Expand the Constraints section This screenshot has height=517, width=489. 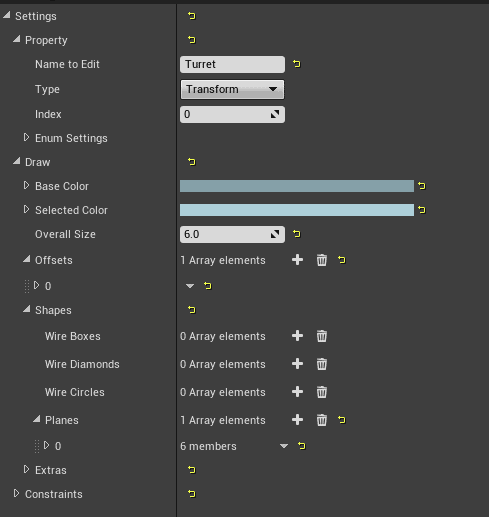(16, 494)
